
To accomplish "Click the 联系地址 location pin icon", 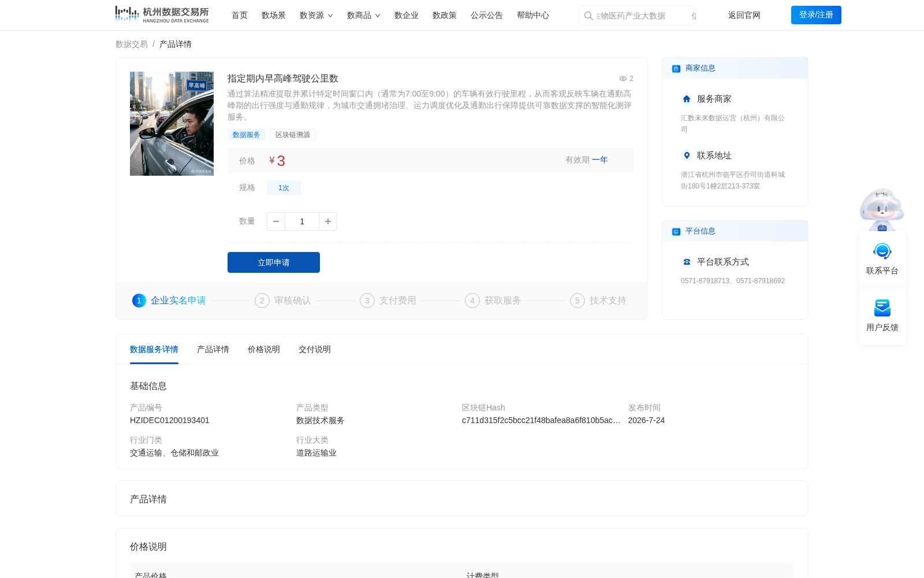I will pos(687,155).
